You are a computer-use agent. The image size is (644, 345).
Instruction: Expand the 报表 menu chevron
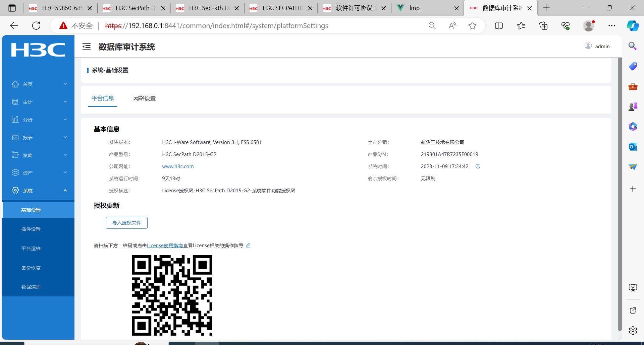coord(65,137)
